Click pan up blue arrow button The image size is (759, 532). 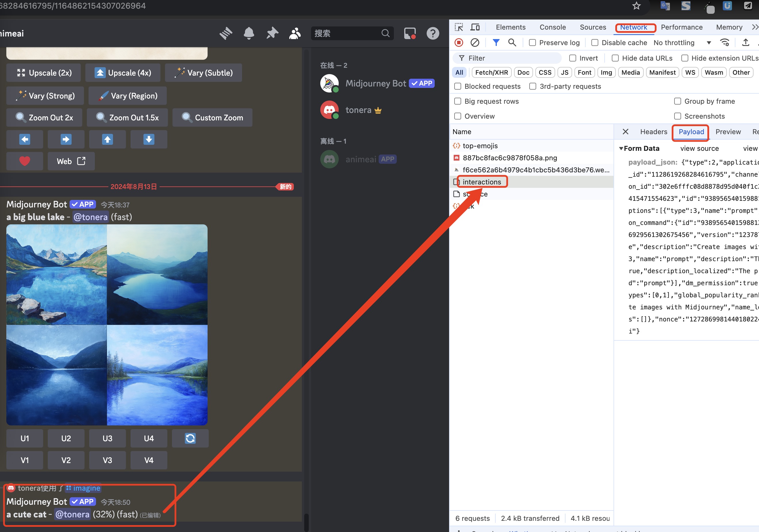coord(108,139)
